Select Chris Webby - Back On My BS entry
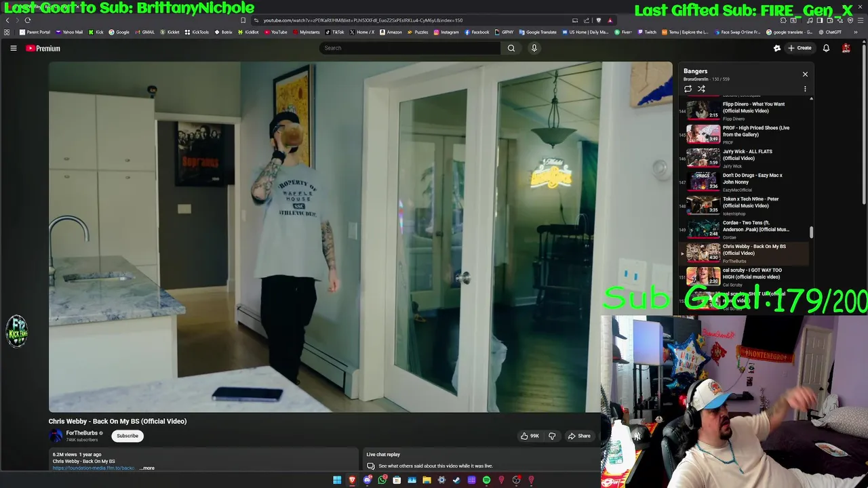Viewport: 868px width, 488px height. click(745, 253)
